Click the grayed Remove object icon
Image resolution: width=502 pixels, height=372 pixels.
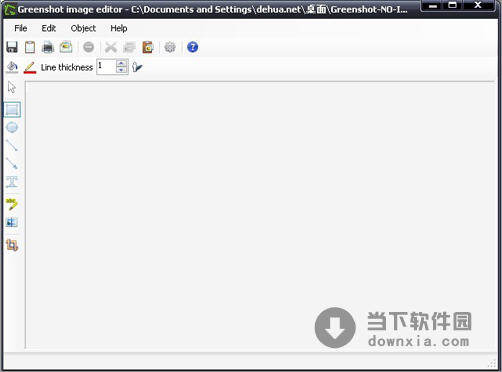click(89, 47)
